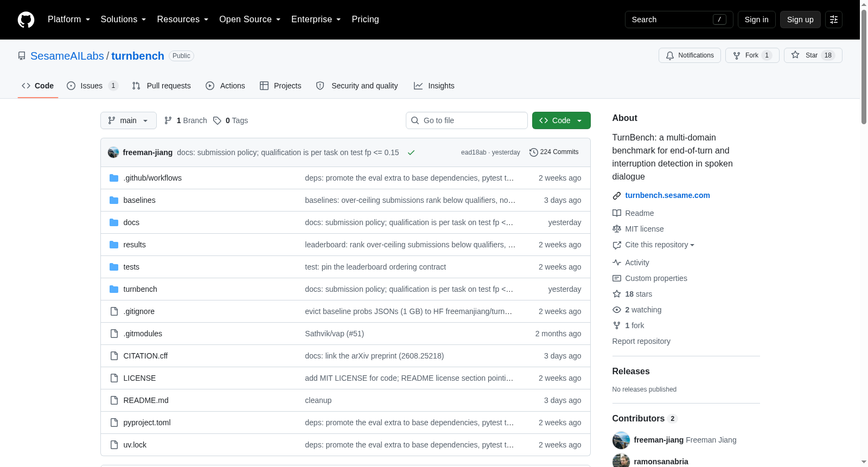
Task: Click the README.md file icon
Action: pyautogui.click(x=114, y=400)
